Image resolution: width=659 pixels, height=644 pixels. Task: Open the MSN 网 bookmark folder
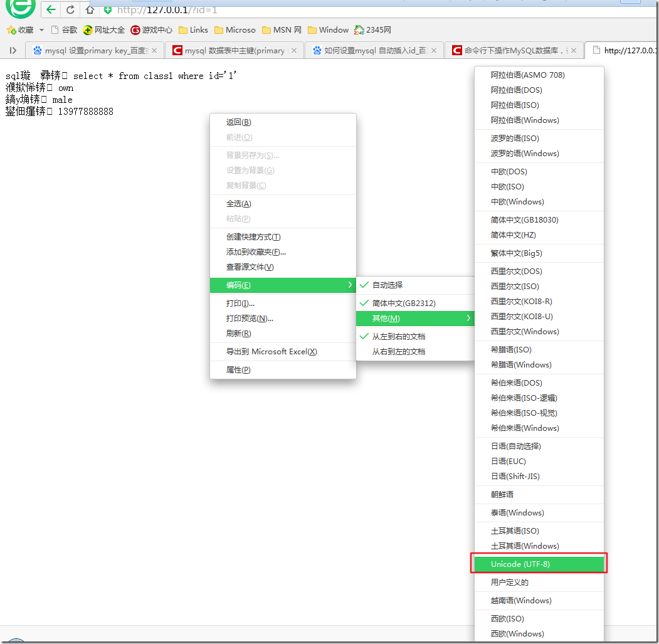282,30
